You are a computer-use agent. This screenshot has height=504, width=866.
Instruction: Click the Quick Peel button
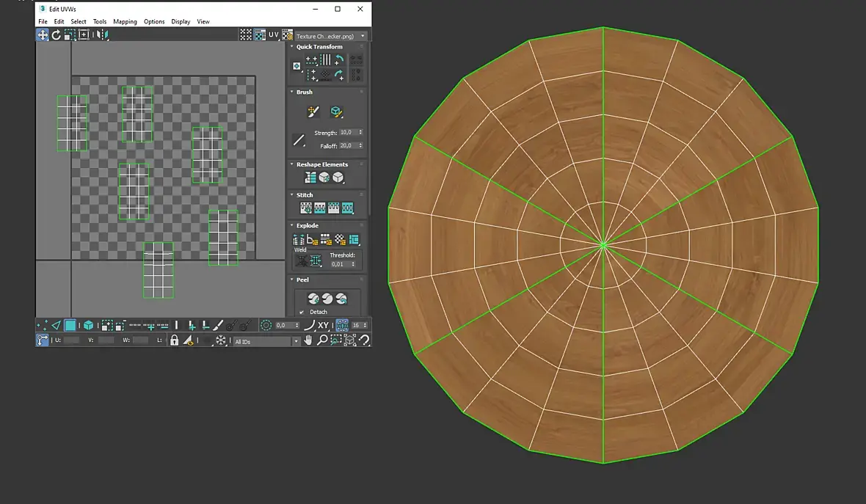[313, 299]
